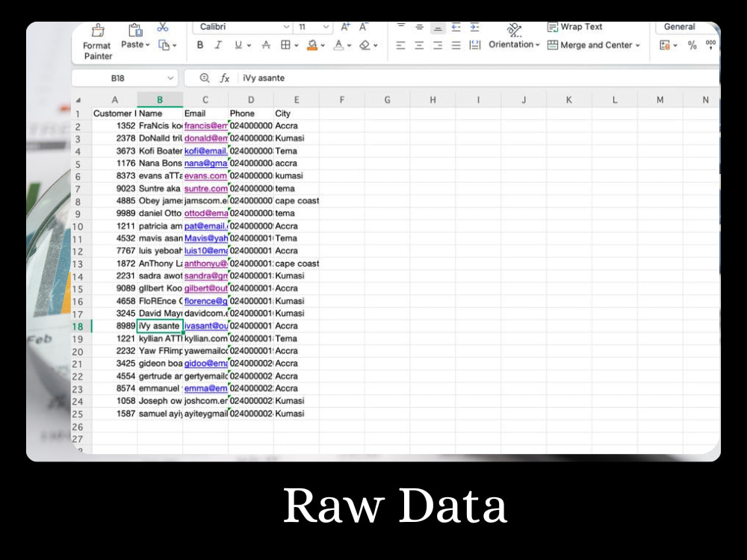Screen dimensions: 747x560
Task: Click the zoom magnifier beside formula bar
Action: [x=205, y=78]
